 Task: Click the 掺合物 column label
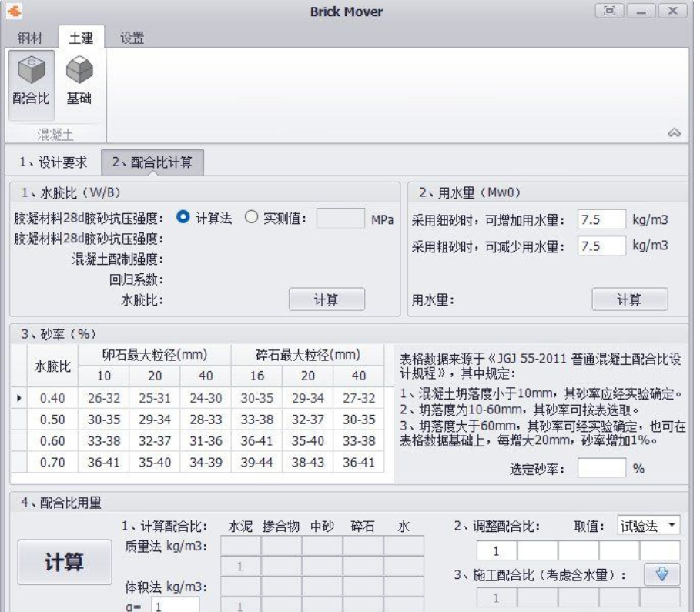pyautogui.click(x=281, y=527)
